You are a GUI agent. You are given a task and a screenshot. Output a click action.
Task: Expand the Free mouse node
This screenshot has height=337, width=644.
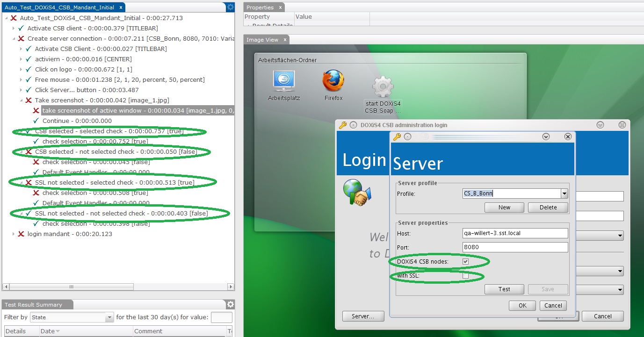[x=21, y=79]
